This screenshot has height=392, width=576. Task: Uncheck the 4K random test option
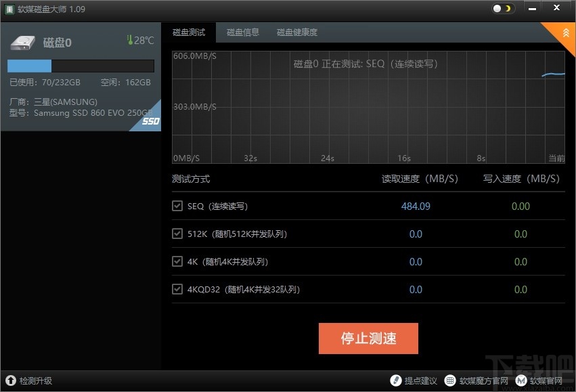(x=177, y=261)
